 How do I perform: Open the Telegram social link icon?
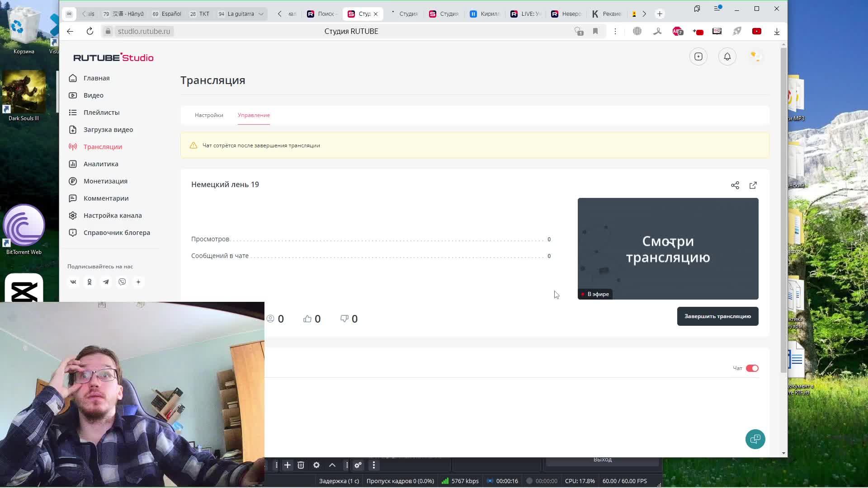point(106,282)
